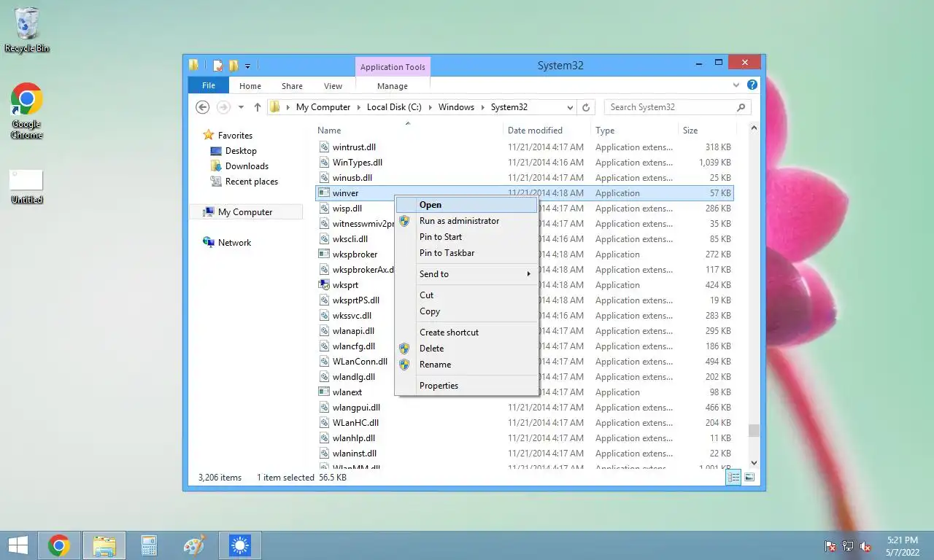
Task: Choose Run as administrator
Action: 466,221
